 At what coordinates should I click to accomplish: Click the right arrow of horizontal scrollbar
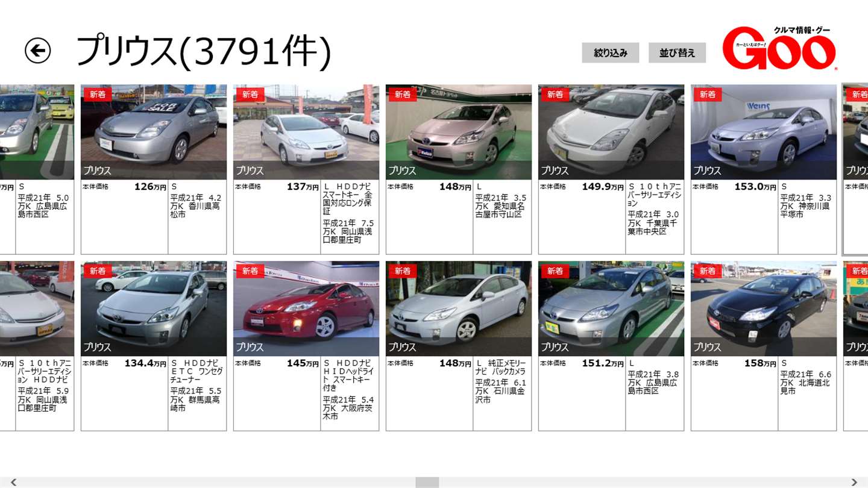point(854,482)
